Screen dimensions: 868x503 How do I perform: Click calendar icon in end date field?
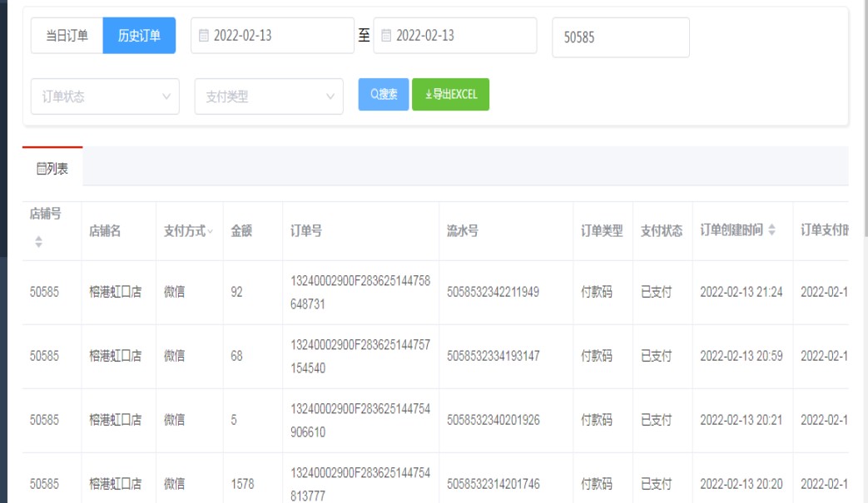pos(386,36)
